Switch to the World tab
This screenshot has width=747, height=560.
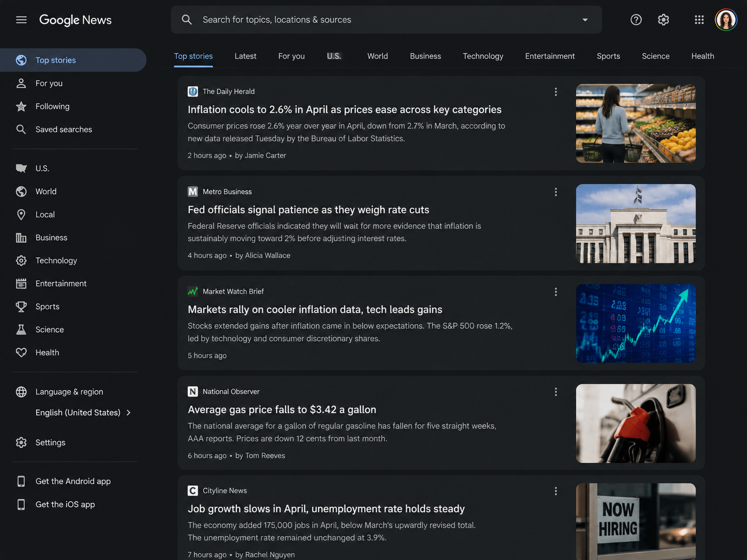point(378,56)
